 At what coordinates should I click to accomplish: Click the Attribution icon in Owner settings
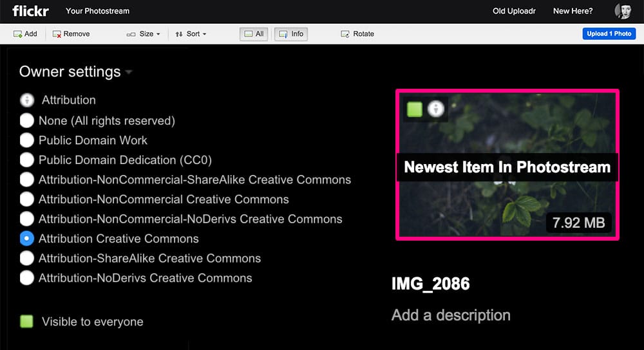27,100
